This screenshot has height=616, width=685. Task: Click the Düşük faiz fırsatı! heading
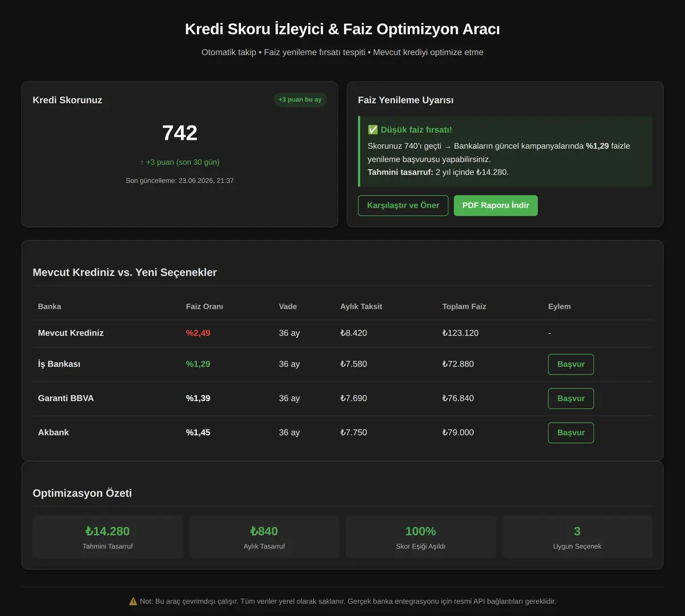(x=416, y=130)
